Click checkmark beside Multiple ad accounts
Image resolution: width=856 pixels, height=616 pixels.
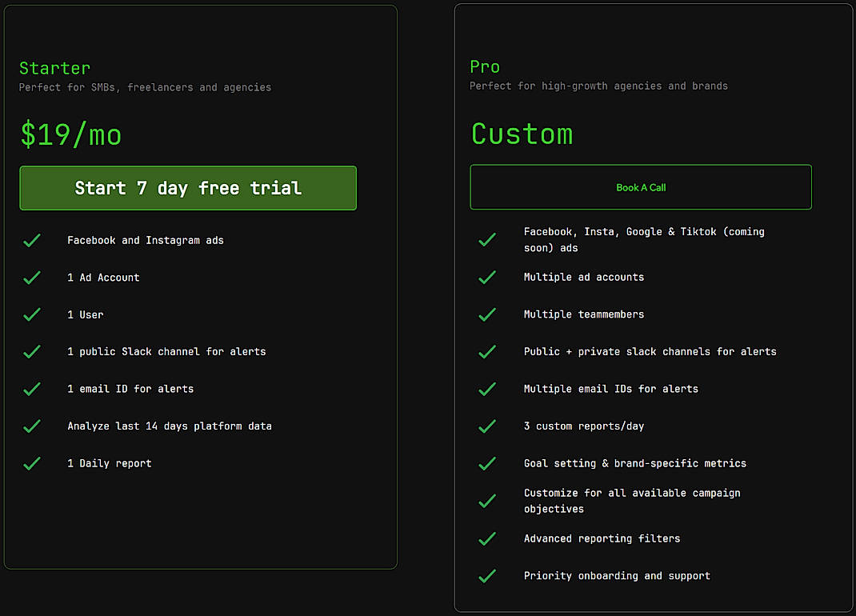pyautogui.click(x=487, y=278)
